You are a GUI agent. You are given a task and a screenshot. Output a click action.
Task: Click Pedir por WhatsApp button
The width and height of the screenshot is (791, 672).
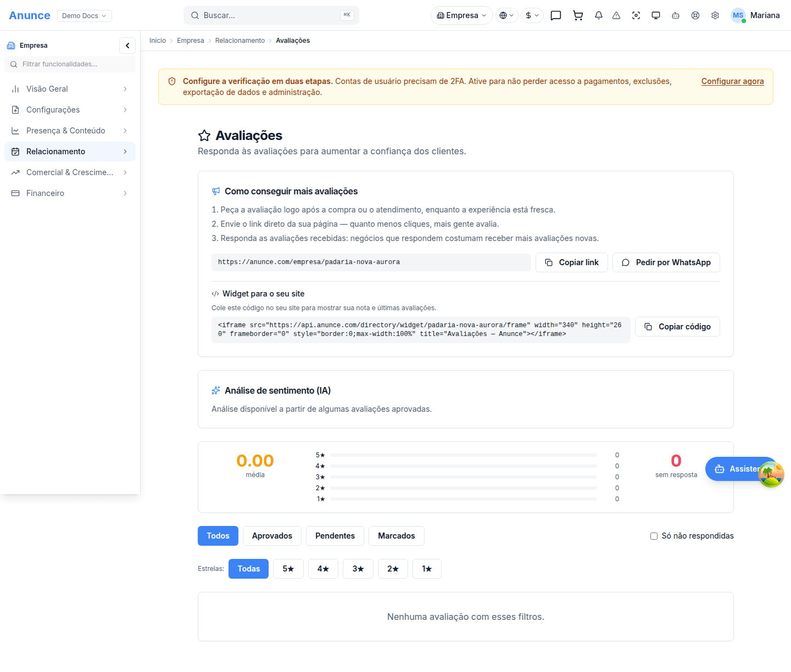[x=666, y=262]
